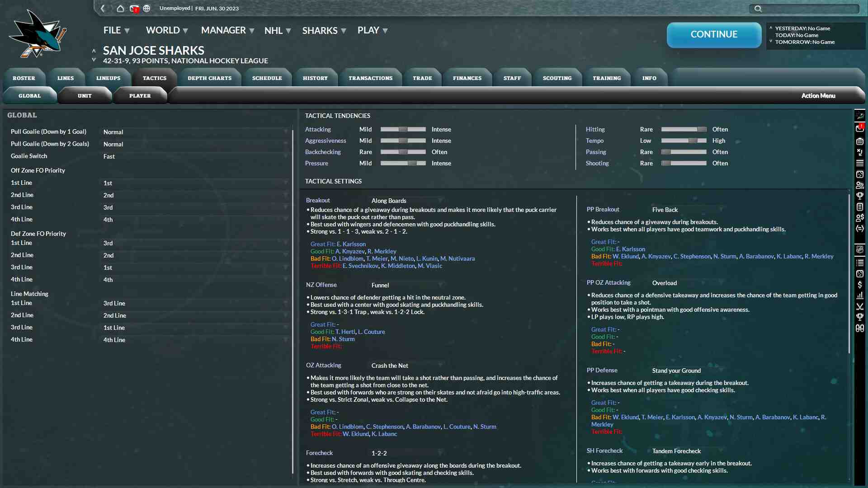Adjust the Pressure tendency slider
This screenshot has width=868, height=488.
coord(403,163)
